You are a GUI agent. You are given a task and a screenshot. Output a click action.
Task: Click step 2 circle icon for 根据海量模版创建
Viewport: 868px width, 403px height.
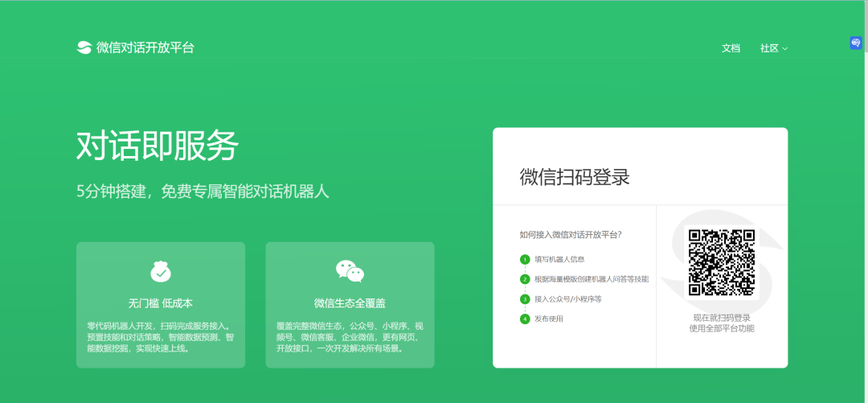[x=525, y=279]
